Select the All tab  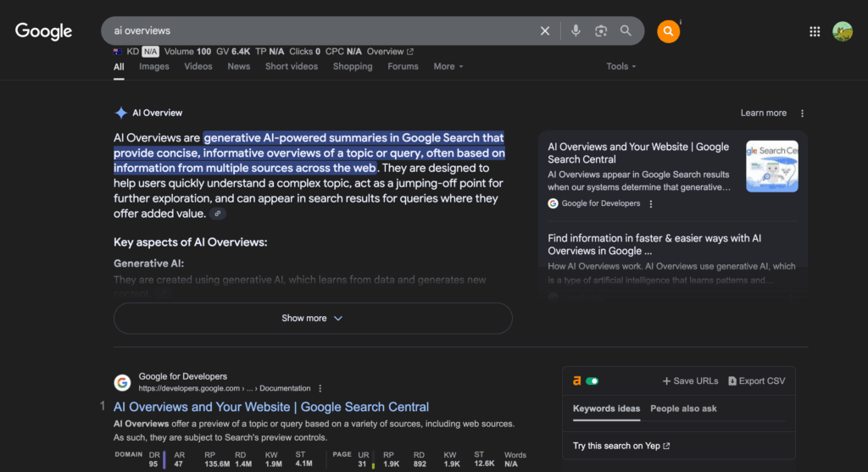pos(119,67)
